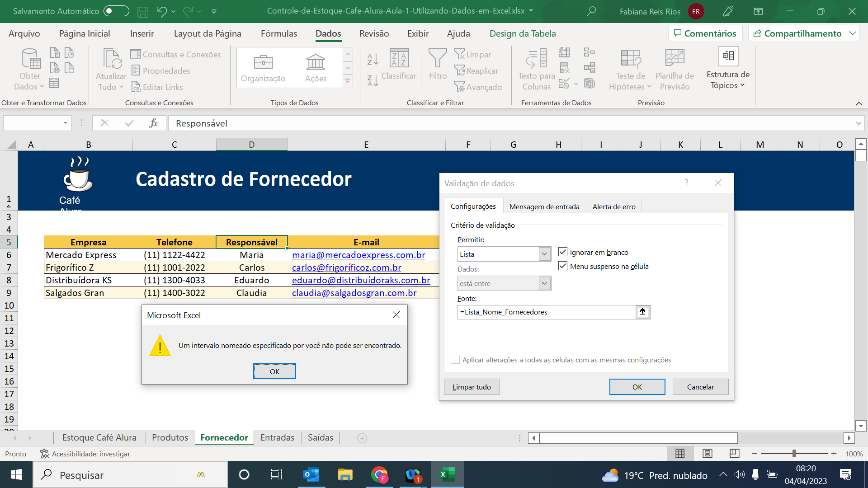Open Planilha de Previsão
Viewport: 868px width, 488px height.
click(x=675, y=69)
